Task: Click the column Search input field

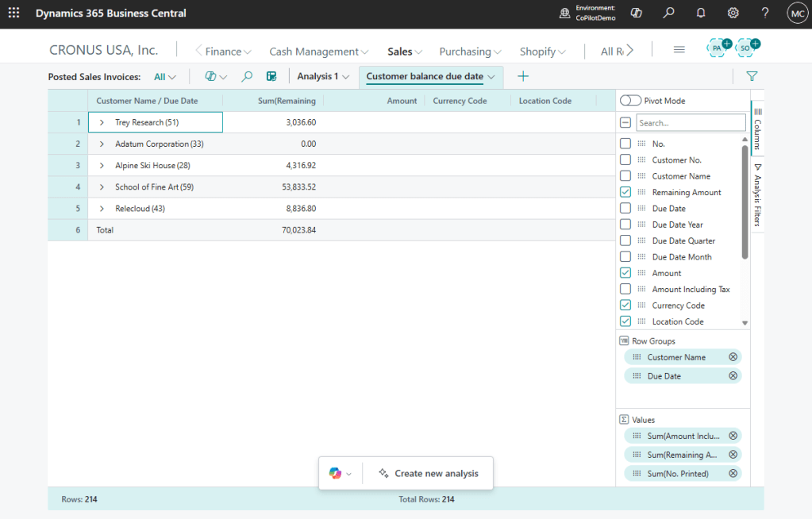Action: click(690, 123)
